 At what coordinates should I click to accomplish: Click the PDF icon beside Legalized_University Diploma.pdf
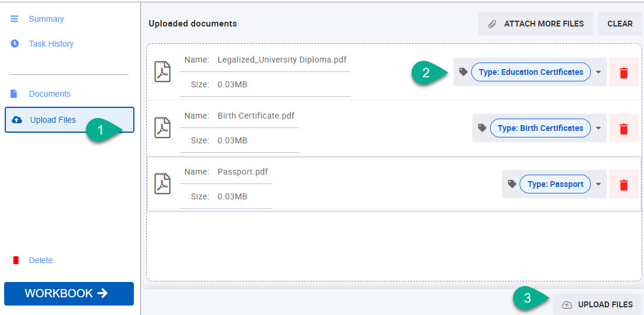(162, 72)
